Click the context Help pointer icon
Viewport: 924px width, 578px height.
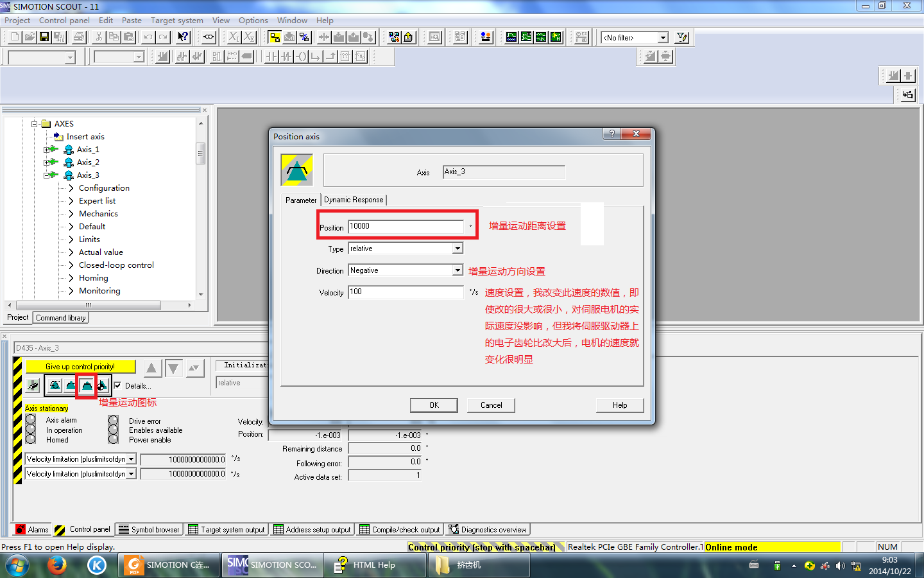pyautogui.click(x=183, y=37)
